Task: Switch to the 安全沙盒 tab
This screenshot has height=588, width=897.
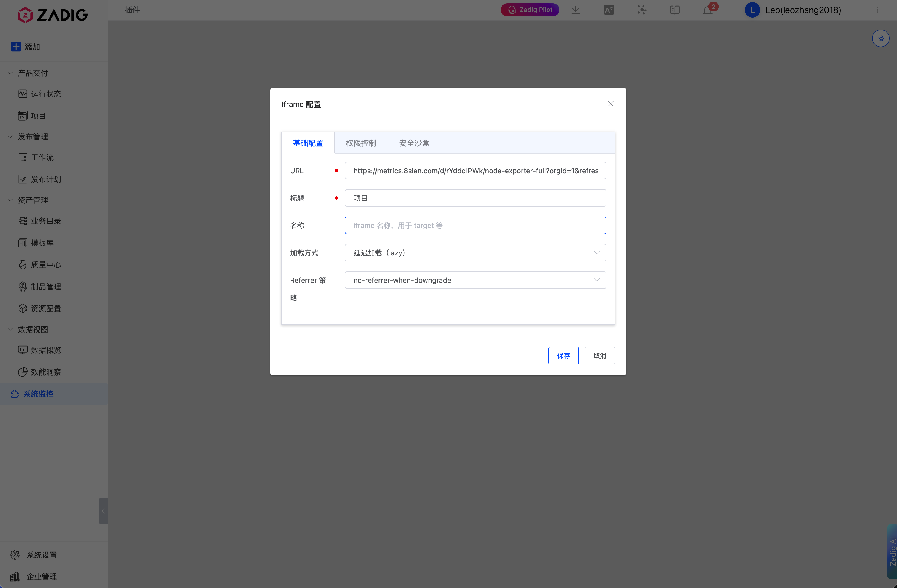Action: pyautogui.click(x=414, y=143)
